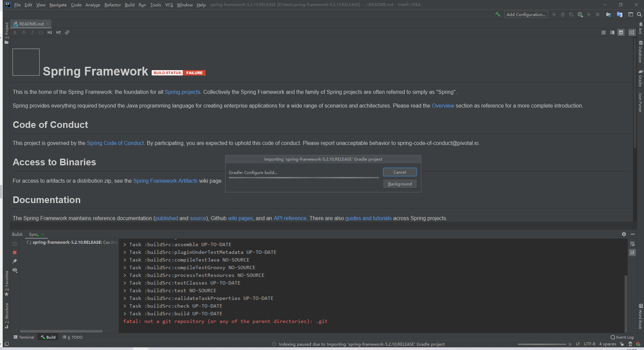
Task: Open Search Everywhere magnifier icon
Action: 639,14
